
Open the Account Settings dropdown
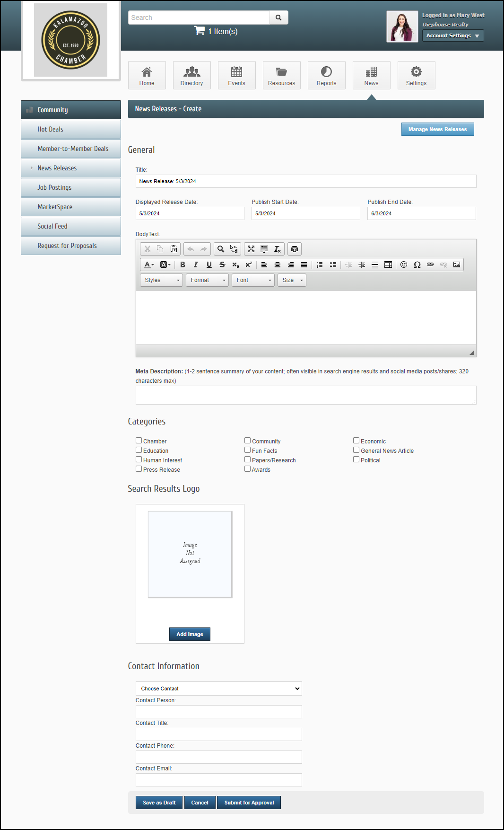pyautogui.click(x=452, y=35)
